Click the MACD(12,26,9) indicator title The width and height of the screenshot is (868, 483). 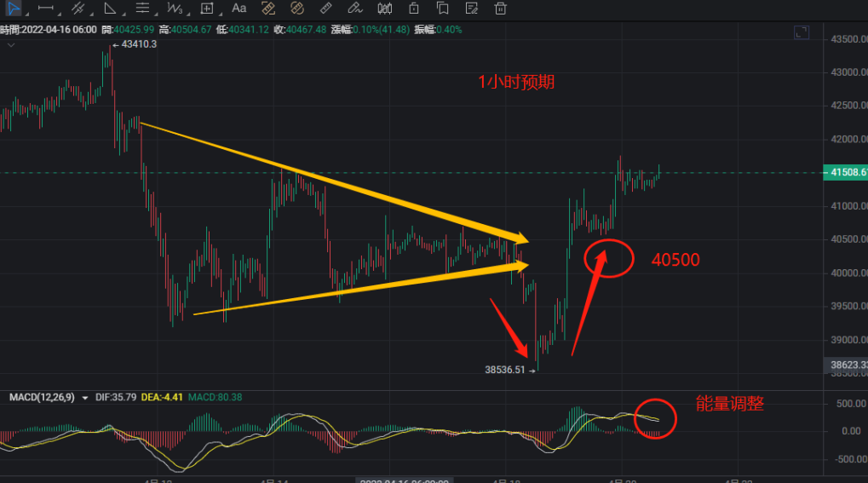coord(42,397)
